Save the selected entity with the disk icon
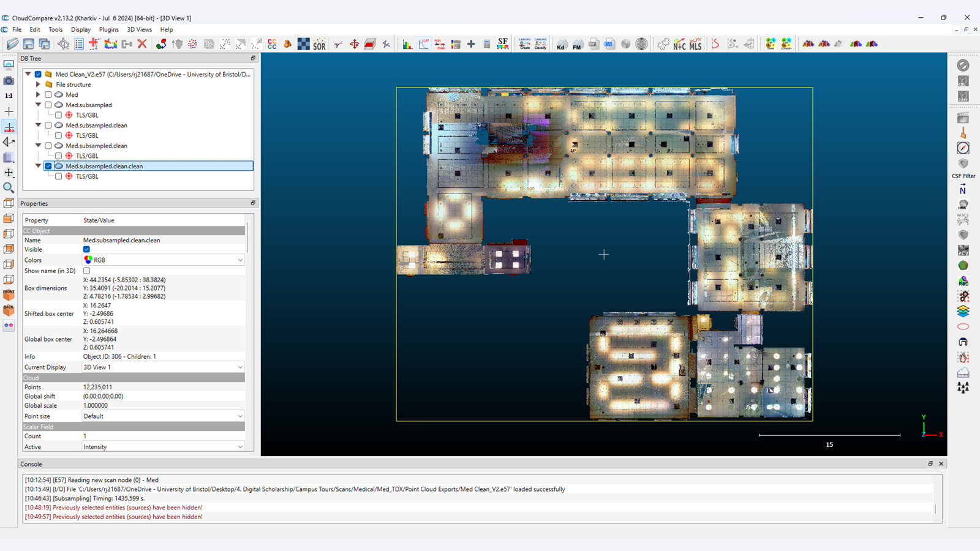 click(x=29, y=44)
